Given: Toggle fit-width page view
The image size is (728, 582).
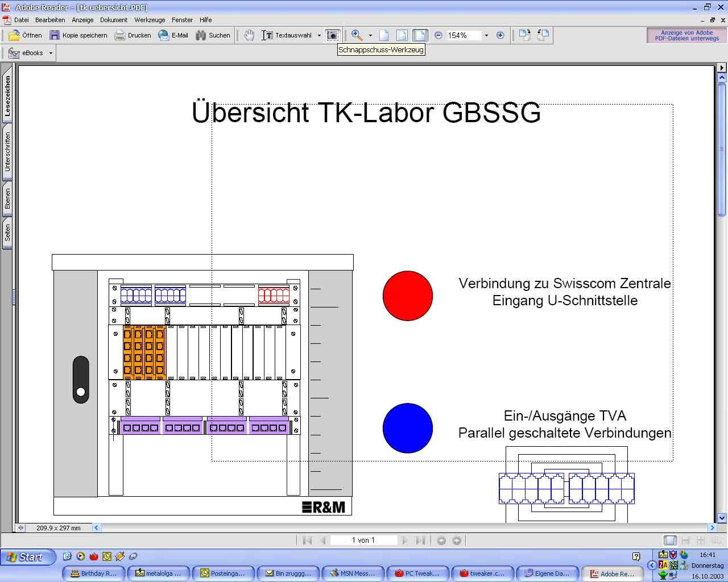Looking at the screenshot, I should (420, 35).
